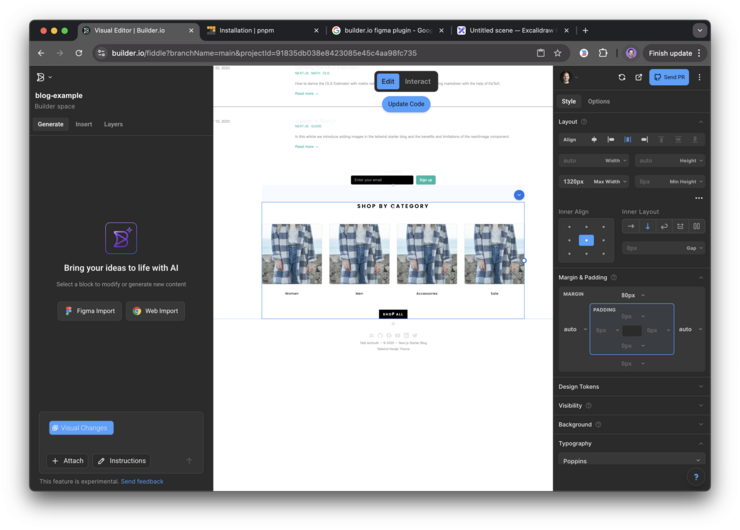Open the help question button
The width and height of the screenshot is (740, 530).
[x=696, y=477]
